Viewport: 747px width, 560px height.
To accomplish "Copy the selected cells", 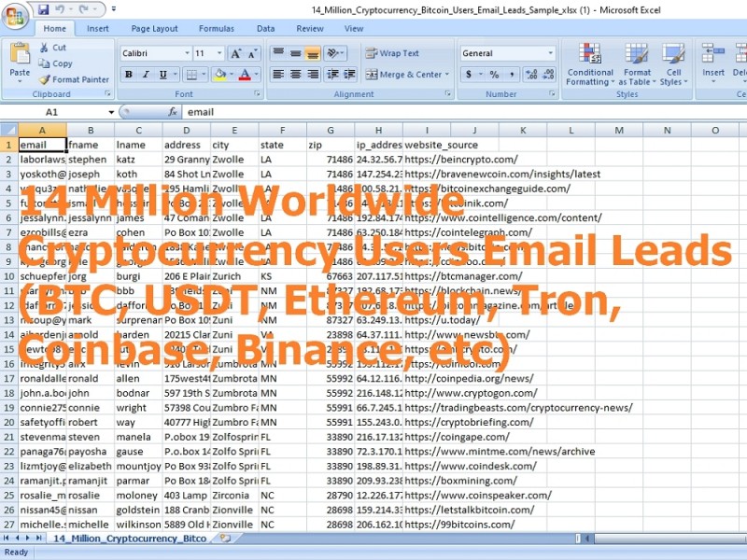I will click(x=55, y=63).
